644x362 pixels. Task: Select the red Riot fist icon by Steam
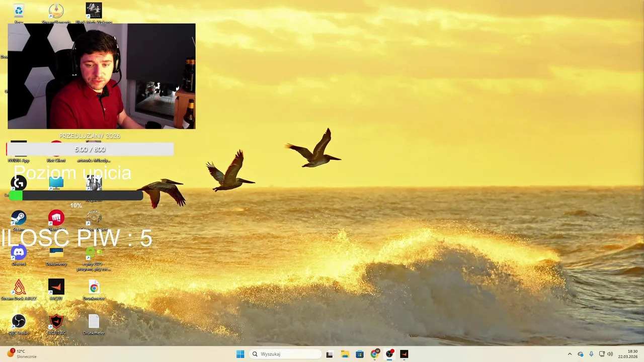[56, 219]
